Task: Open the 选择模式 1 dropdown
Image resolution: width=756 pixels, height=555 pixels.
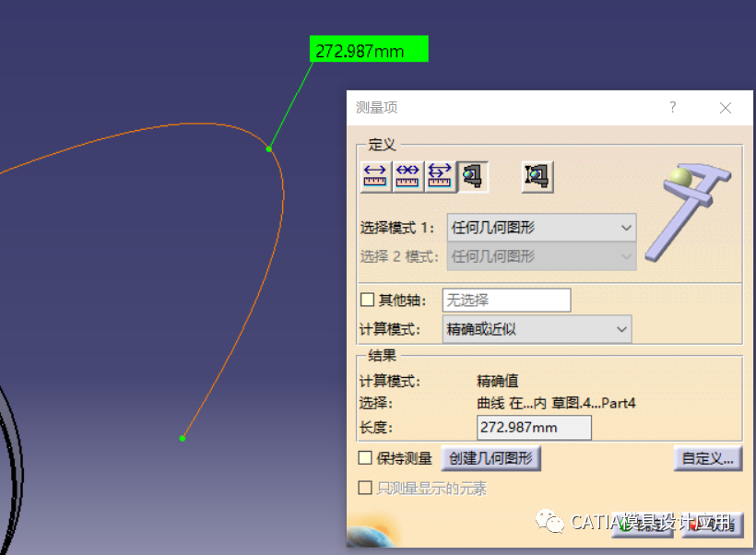Action: 541,227
